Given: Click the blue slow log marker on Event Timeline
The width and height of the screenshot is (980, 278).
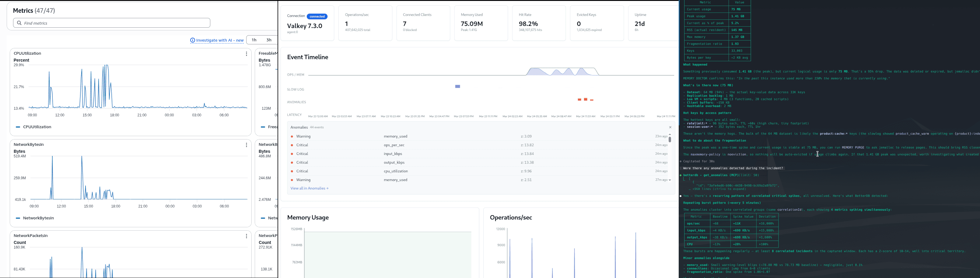Looking at the screenshot, I should coord(458,87).
